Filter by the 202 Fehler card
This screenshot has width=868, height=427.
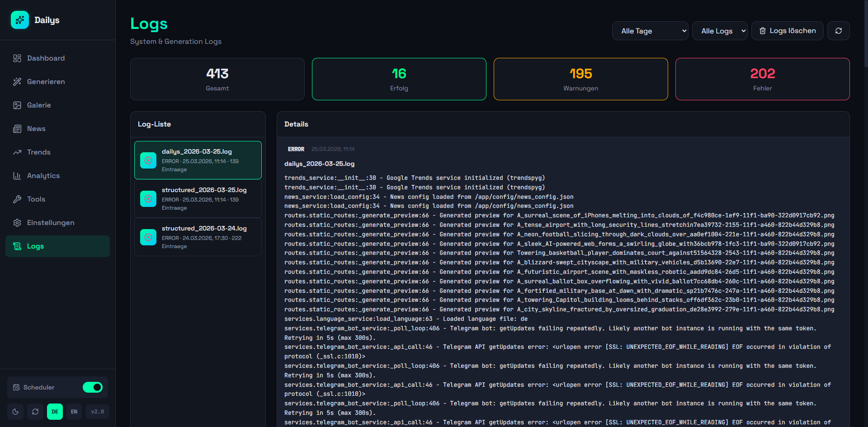coord(762,79)
